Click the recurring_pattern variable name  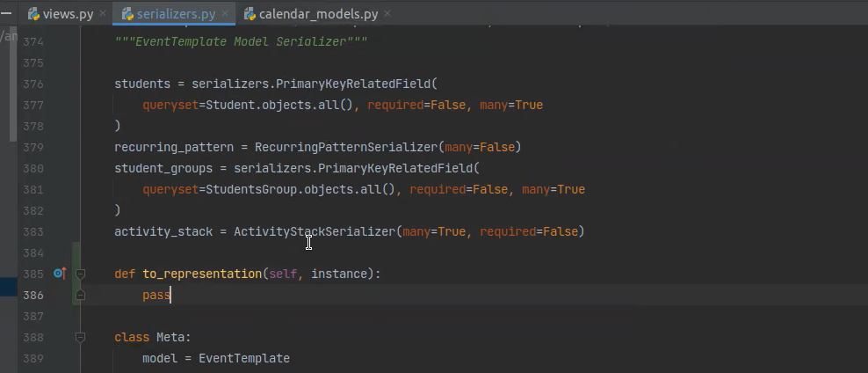click(x=174, y=147)
